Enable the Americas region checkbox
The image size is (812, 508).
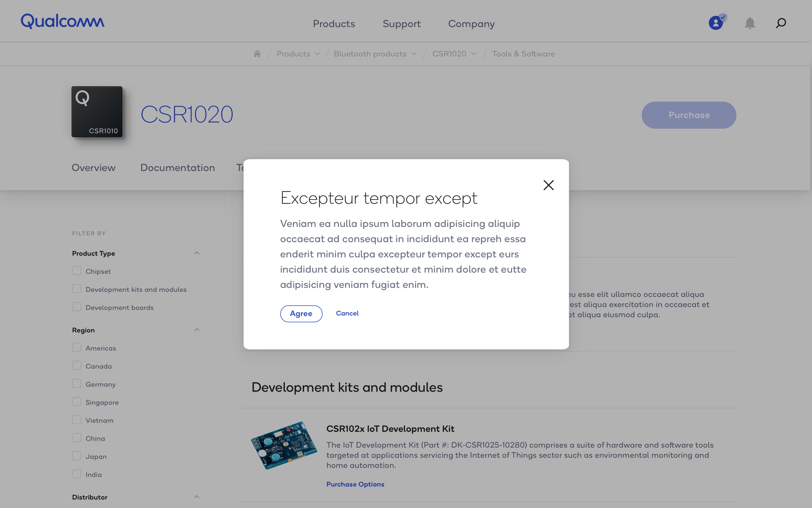click(x=77, y=348)
